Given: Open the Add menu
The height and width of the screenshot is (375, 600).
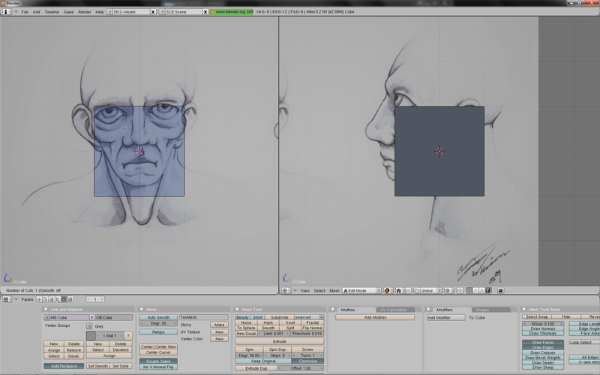Looking at the screenshot, I should tap(36, 12).
